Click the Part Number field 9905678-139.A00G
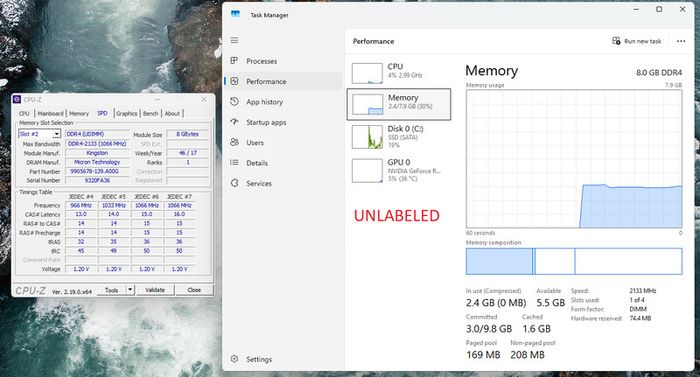Image resolution: width=700 pixels, height=377 pixels. (x=97, y=171)
